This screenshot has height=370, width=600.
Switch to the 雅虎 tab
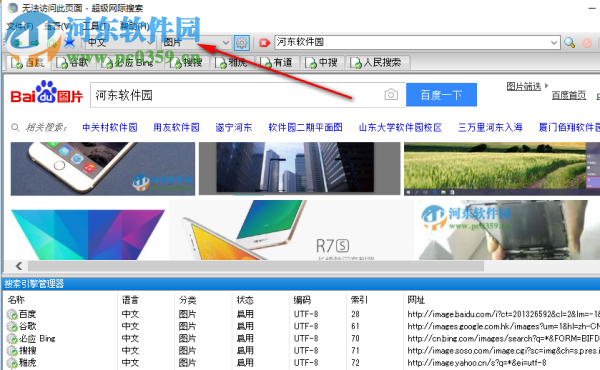[233, 63]
